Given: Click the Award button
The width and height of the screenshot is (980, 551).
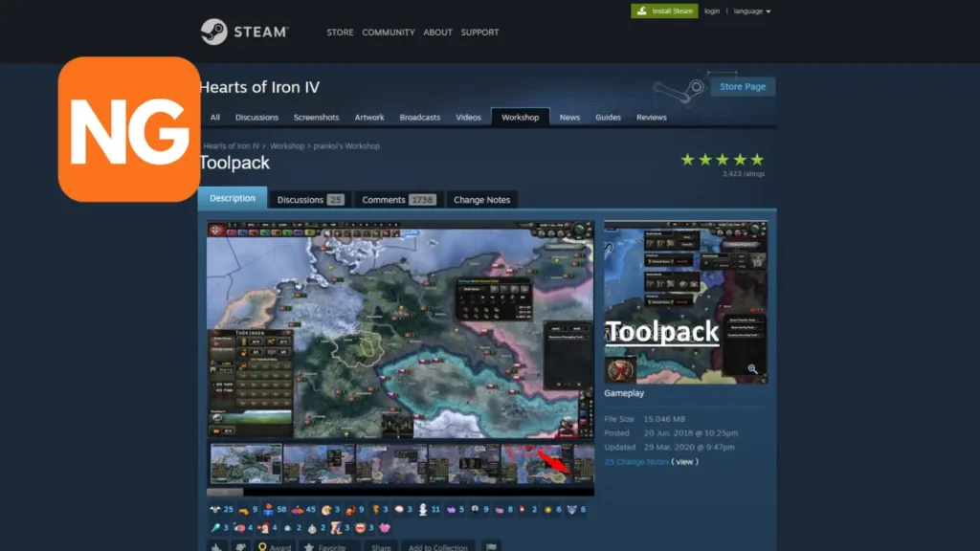Looking at the screenshot, I should click(x=275, y=547).
